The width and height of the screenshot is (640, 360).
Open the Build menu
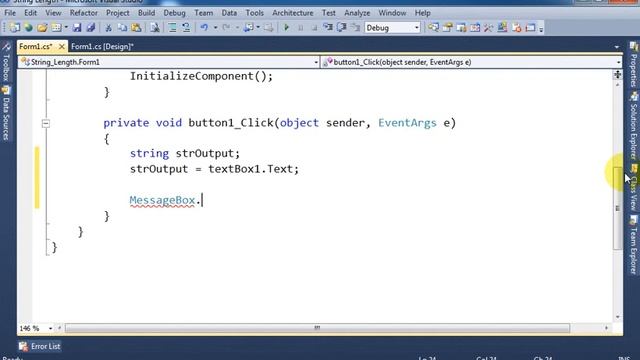pyautogui.click(x=147, y=13)
